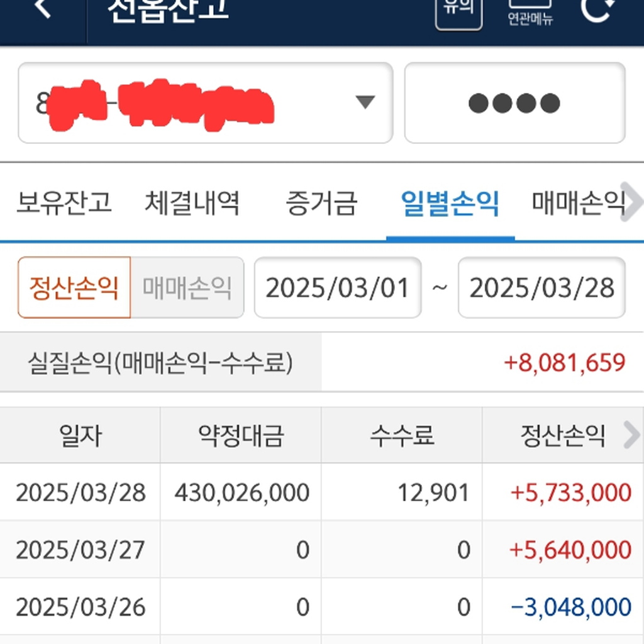Go to the 증거금 tab

click(321, 203)
